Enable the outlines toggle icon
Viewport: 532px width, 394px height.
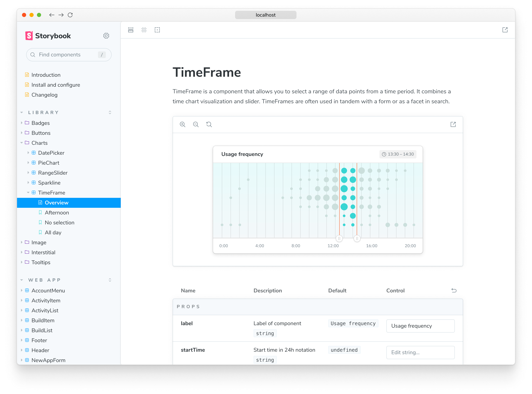click(x=157, y=30)
